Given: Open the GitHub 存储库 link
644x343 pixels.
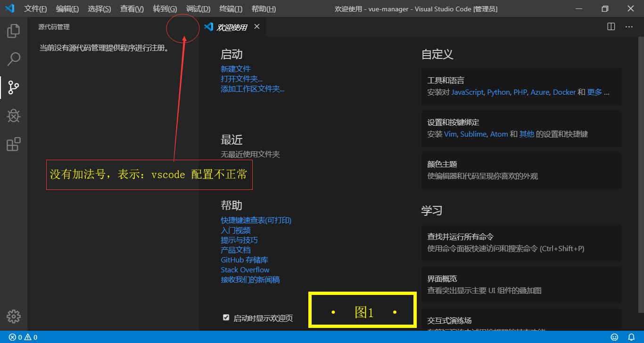Looking at the screenshot, I should (x=244, y=260).
